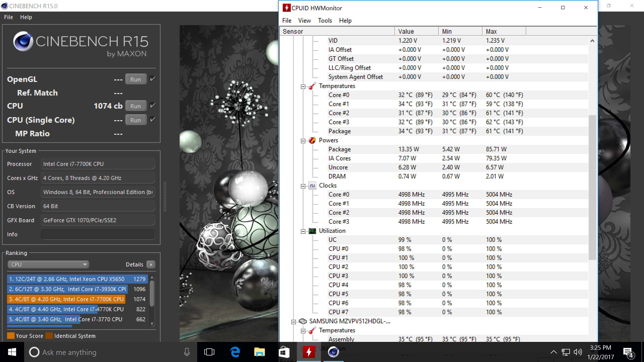
Task: Click the Cinebench logo sphere icon
Action: 23,41
